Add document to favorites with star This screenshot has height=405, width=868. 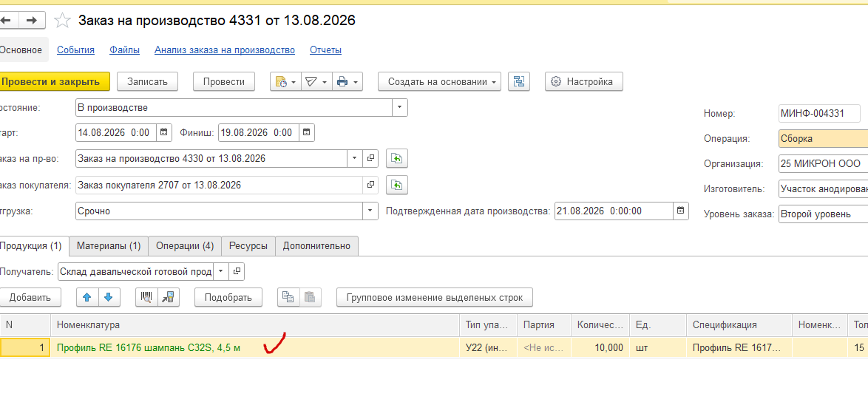coord(63,21)
